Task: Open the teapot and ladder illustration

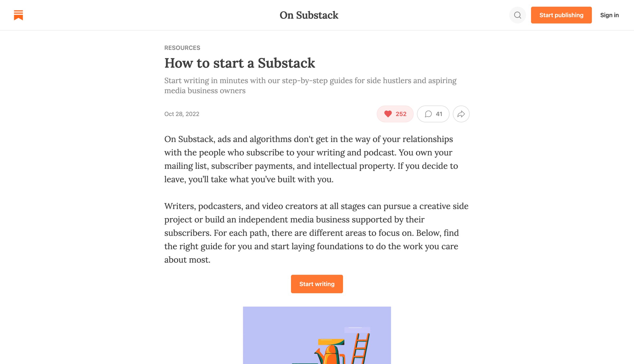Action: tap(317, 335)
